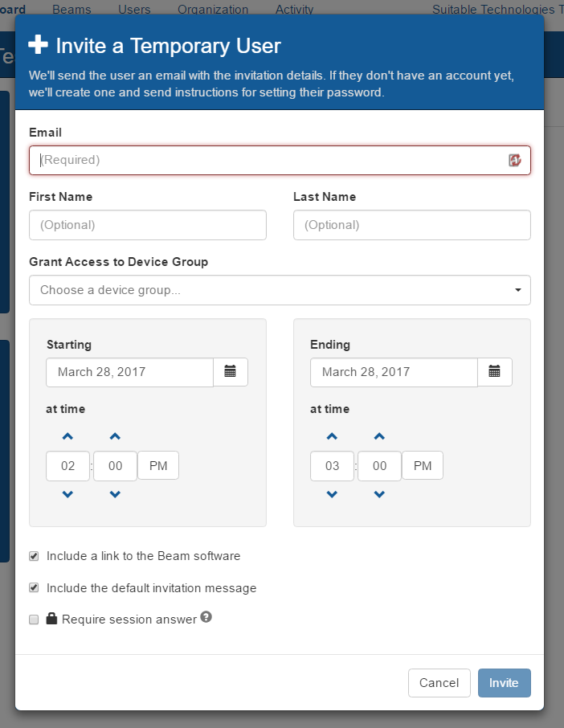Screen dimensions: 564x728
Task: Enable Require session answer checkbox
Action: (x=34, y=620)
